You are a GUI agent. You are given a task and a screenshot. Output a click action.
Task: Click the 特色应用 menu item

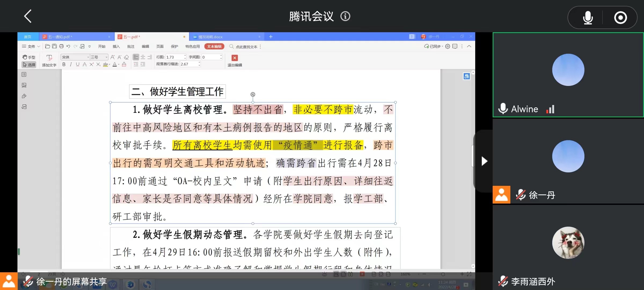pyautogui.click(x=192, y=46)
